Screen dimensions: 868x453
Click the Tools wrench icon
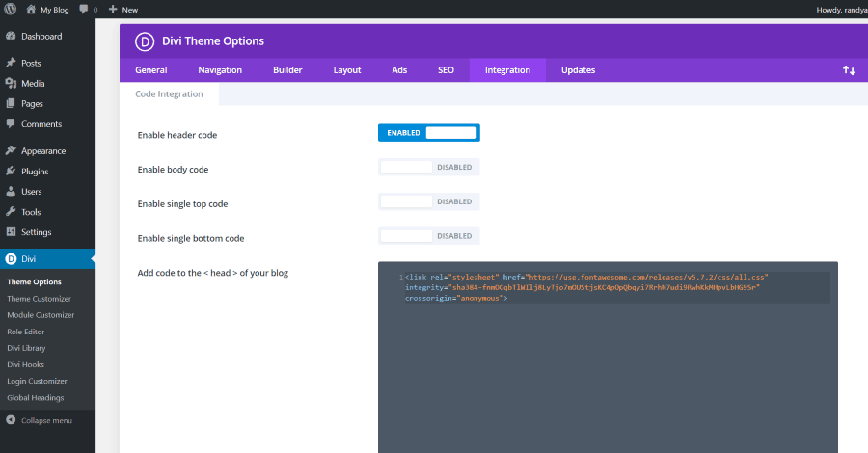click(x=11, y=212)
